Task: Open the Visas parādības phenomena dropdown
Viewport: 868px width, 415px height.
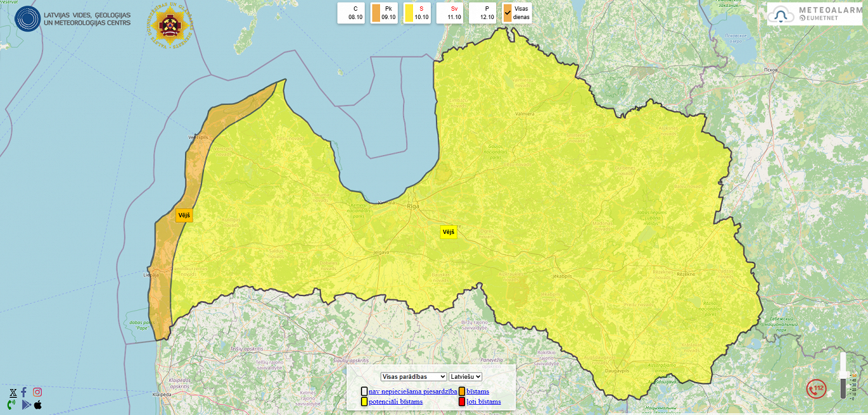Action: 414,377
